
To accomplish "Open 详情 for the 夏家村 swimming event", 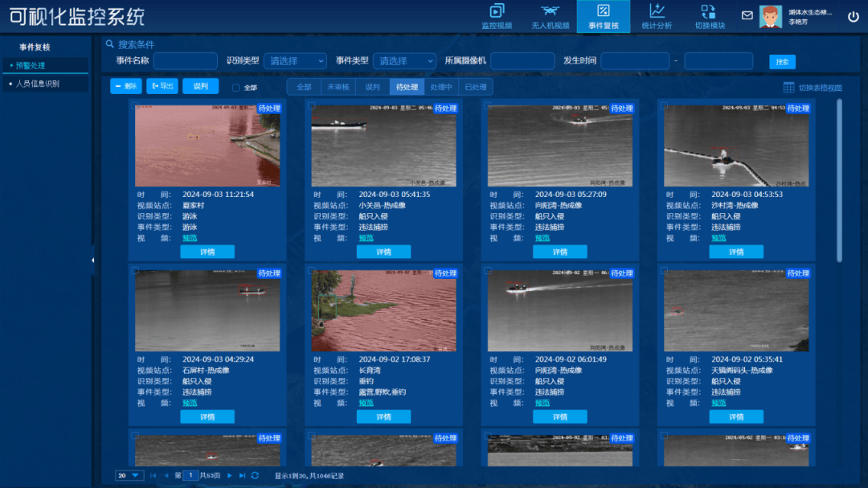I will pos(207,252).
